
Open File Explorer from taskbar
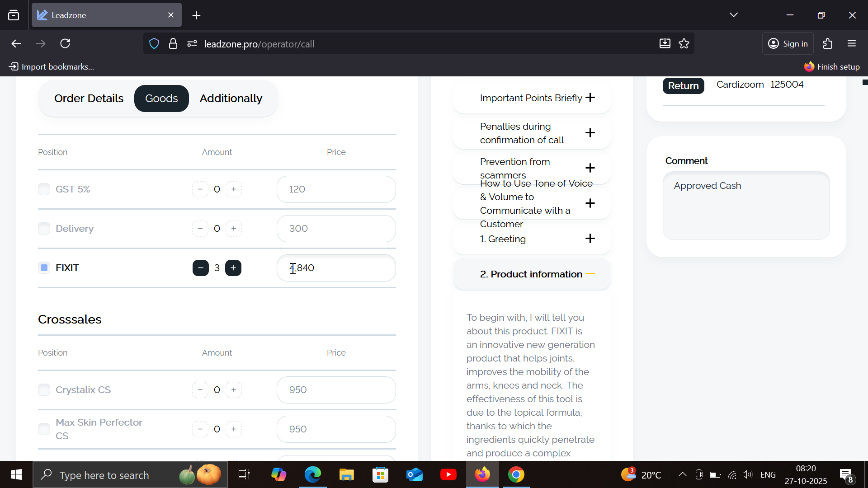(x=347, y=475)
